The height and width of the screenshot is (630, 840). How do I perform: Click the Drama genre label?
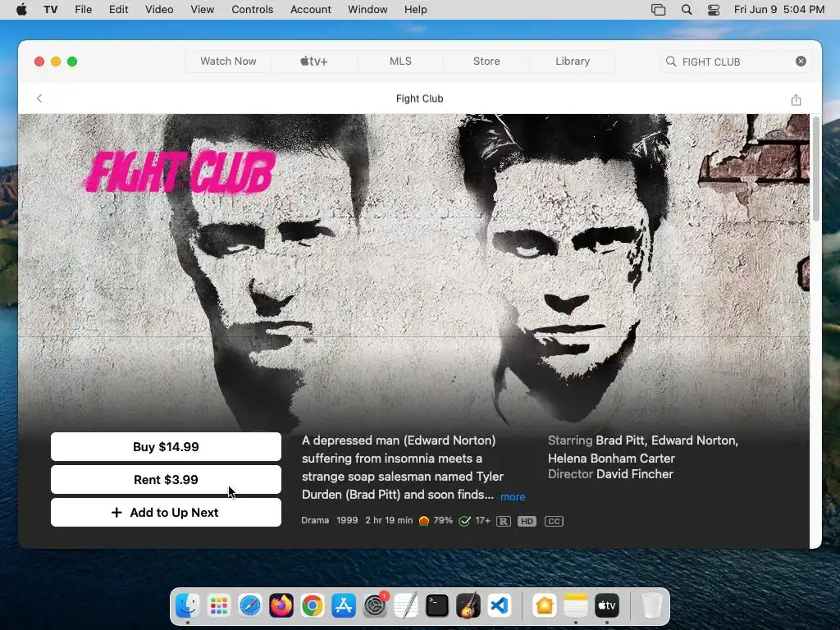(x=315, y=521)
